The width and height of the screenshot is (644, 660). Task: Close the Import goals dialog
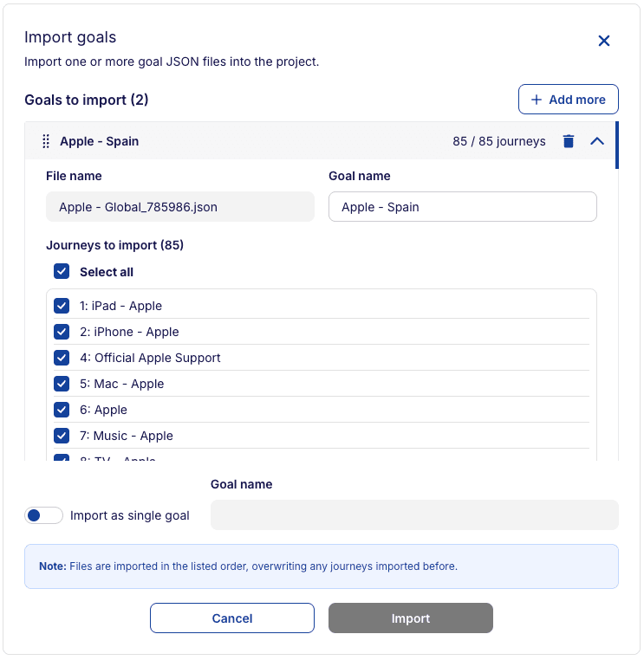tap(603, 41)
